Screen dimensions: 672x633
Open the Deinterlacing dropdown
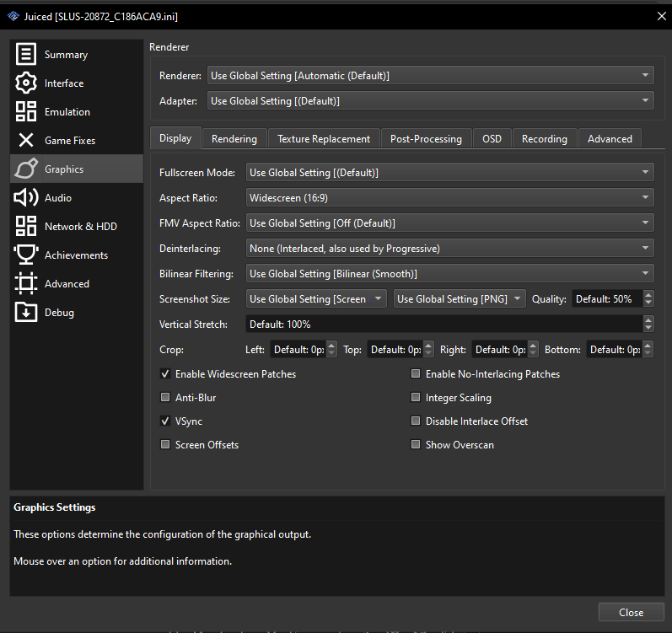(x=449, y=248)
